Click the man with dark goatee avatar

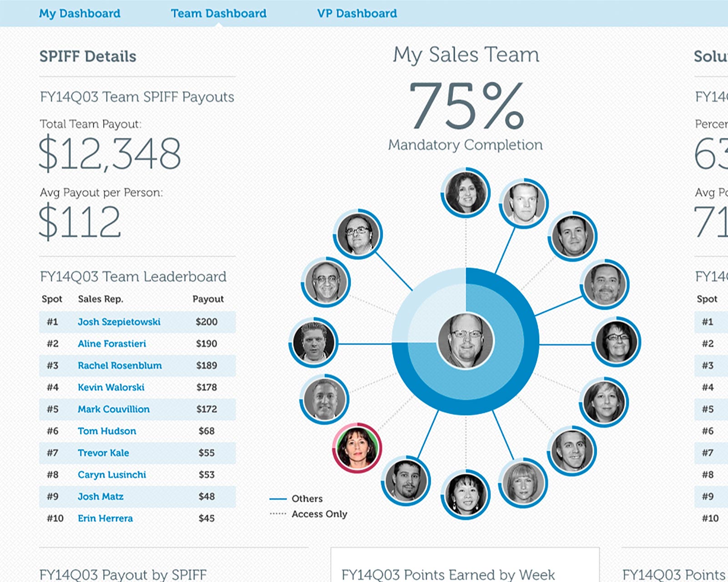[406, 481]
